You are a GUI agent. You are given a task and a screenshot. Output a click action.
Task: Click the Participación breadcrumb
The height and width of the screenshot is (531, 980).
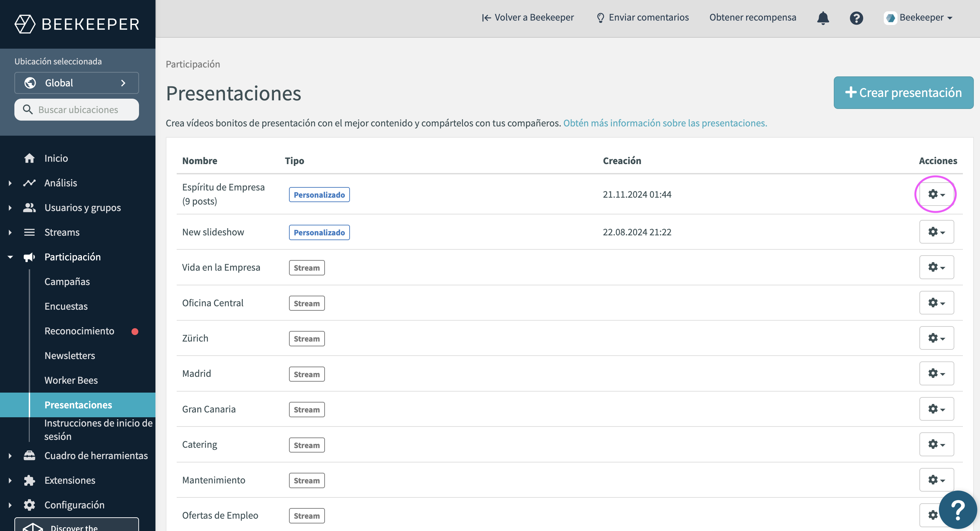coord(193,64)
